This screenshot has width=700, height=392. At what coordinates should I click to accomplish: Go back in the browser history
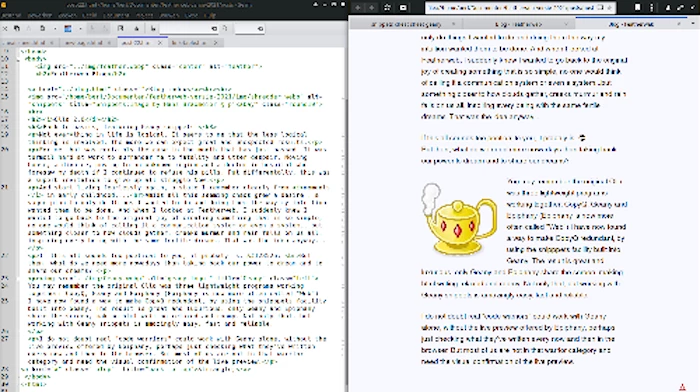click(358, 8)
